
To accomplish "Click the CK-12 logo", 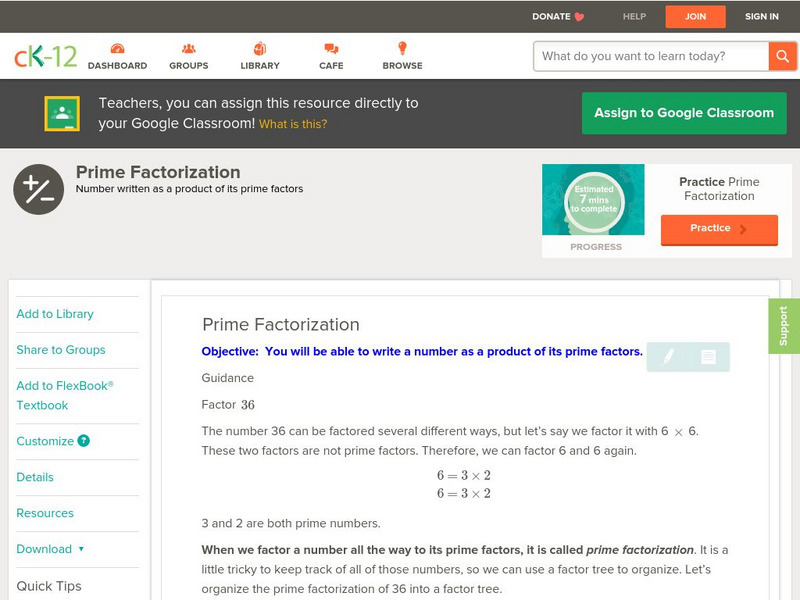I will point(45,56).
